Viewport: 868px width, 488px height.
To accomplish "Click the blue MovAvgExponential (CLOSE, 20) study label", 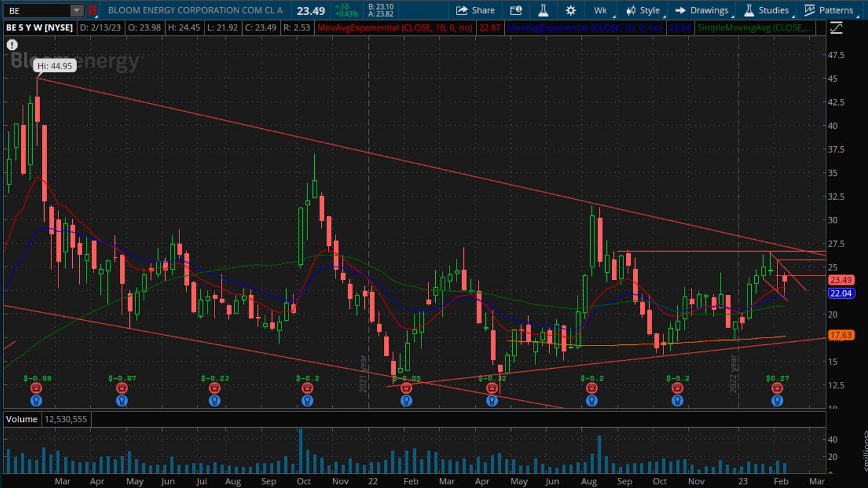I will pos(585,27).
